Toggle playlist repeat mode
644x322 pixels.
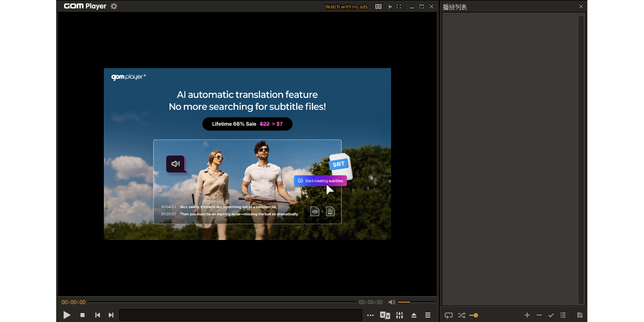point(448,315)
